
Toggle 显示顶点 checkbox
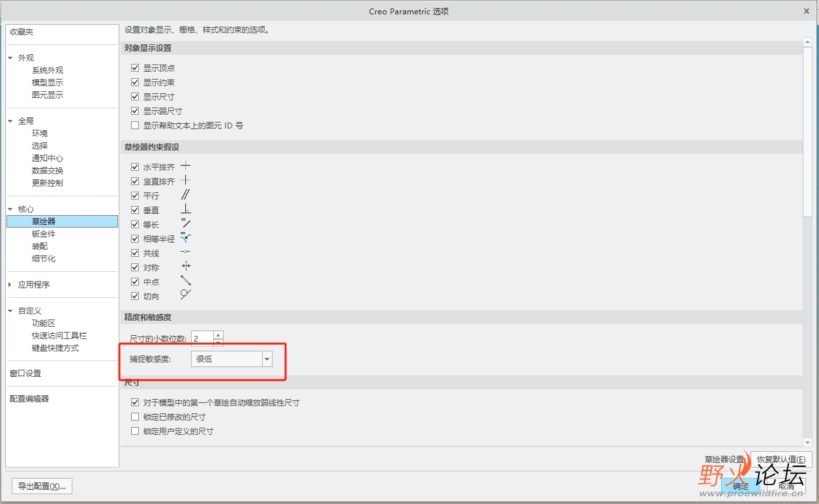135,68
